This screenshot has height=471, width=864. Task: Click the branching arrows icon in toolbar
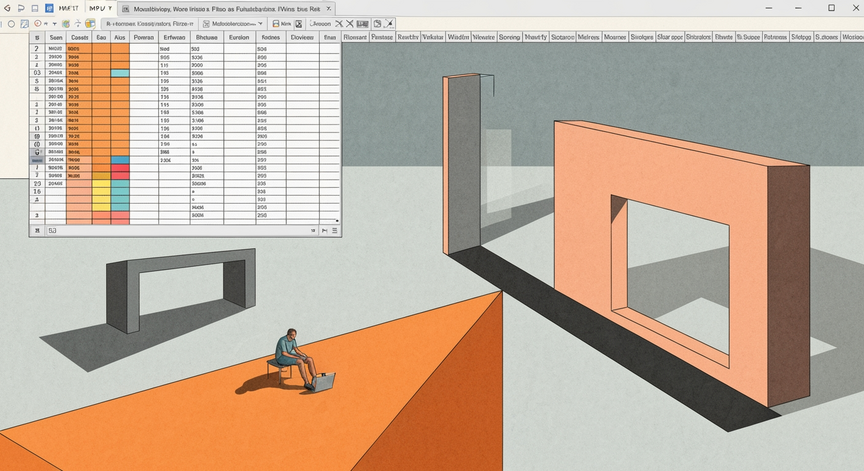coord(78,24)
